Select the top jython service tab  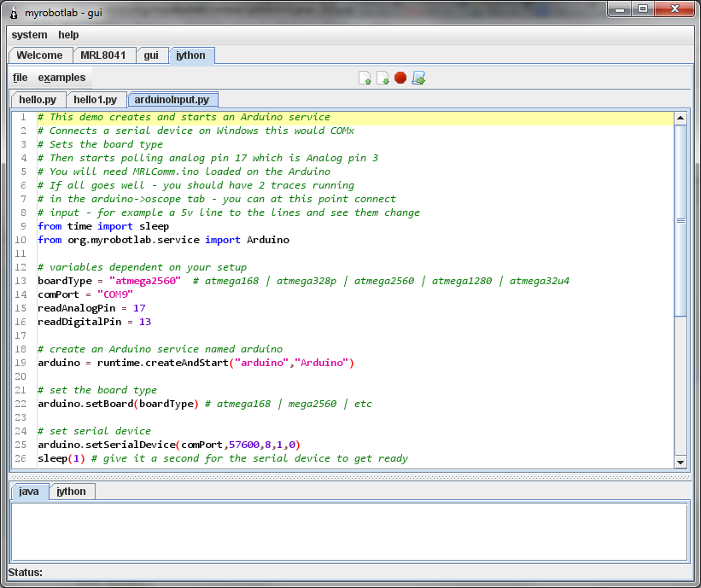(x=191, y=55)
